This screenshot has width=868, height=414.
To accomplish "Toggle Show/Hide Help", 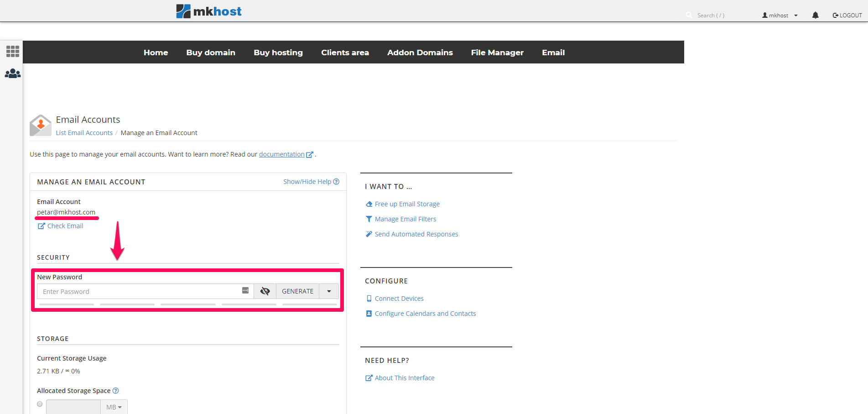I will 311,182.
